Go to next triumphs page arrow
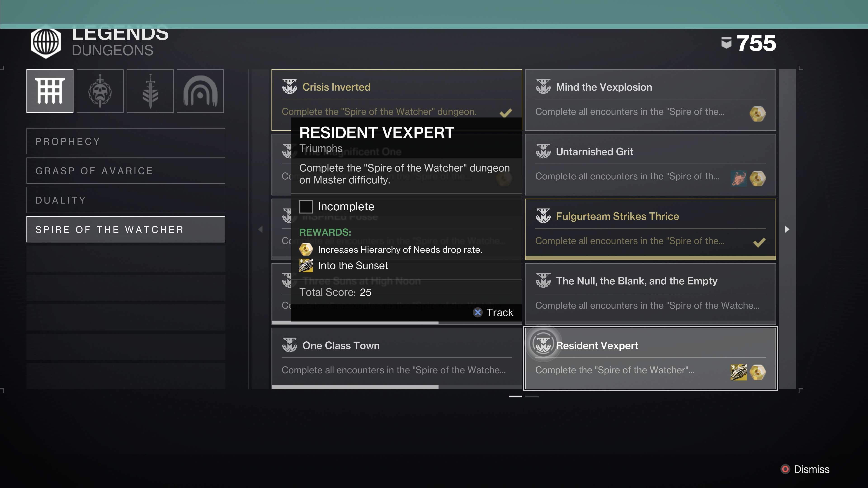 pos(787,229)
